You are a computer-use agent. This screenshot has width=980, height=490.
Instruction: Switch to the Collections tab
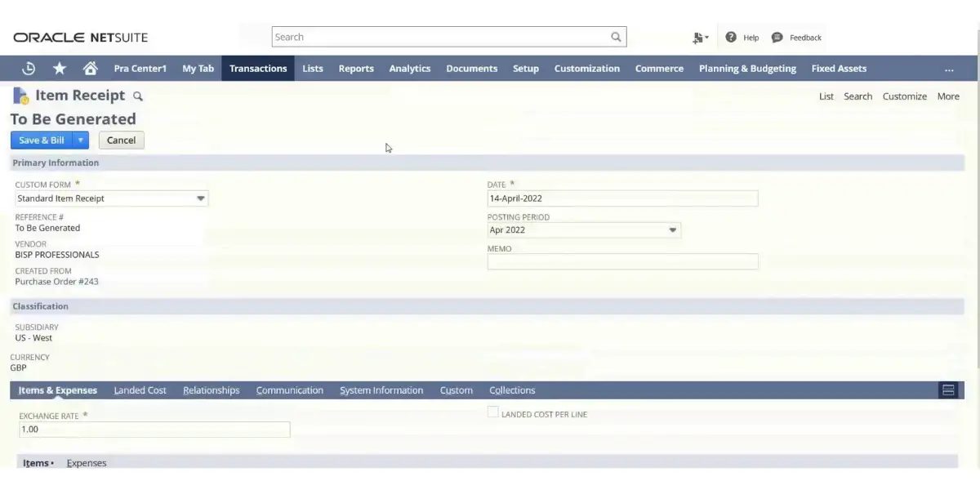[x=512, y=390]
